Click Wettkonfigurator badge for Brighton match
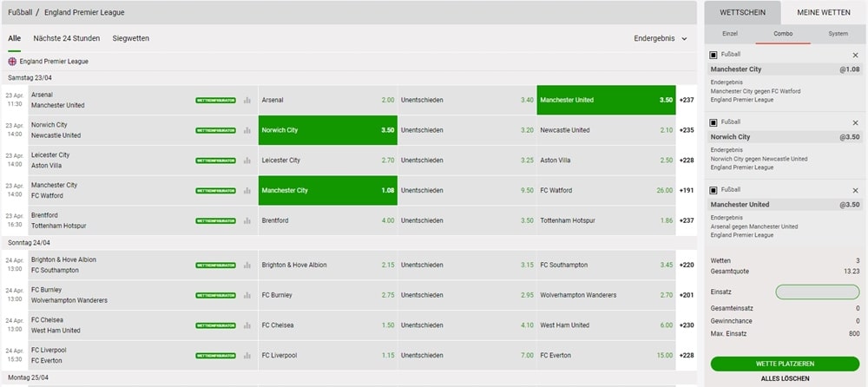The height and width of the screenshot is (387, 868). click(215, 266)
